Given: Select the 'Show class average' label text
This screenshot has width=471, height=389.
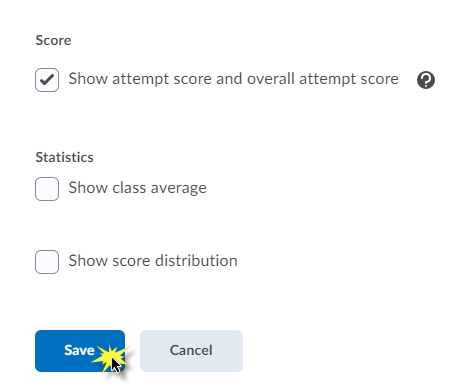Looking at the screenshot, I should (x=138, y=188).
